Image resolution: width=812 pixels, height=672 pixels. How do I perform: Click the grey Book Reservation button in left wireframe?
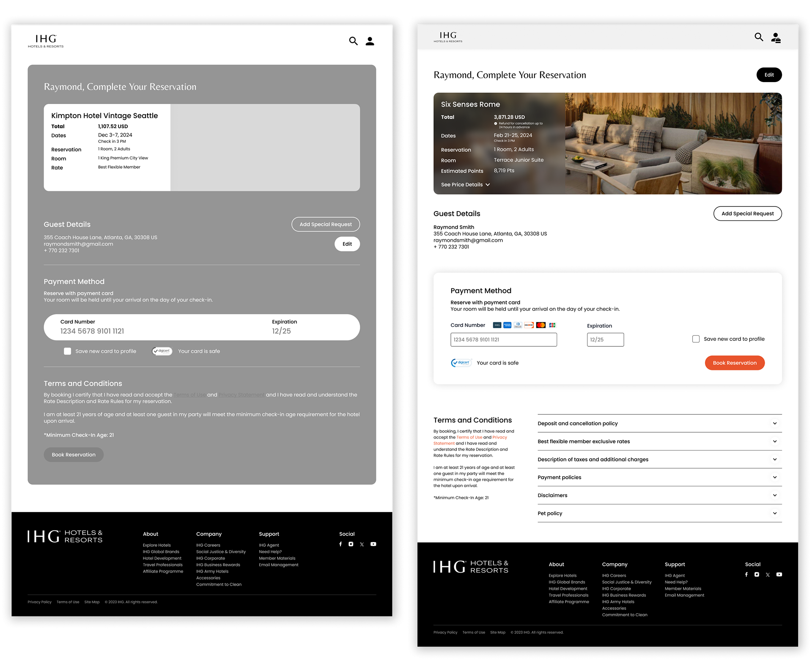74,455
